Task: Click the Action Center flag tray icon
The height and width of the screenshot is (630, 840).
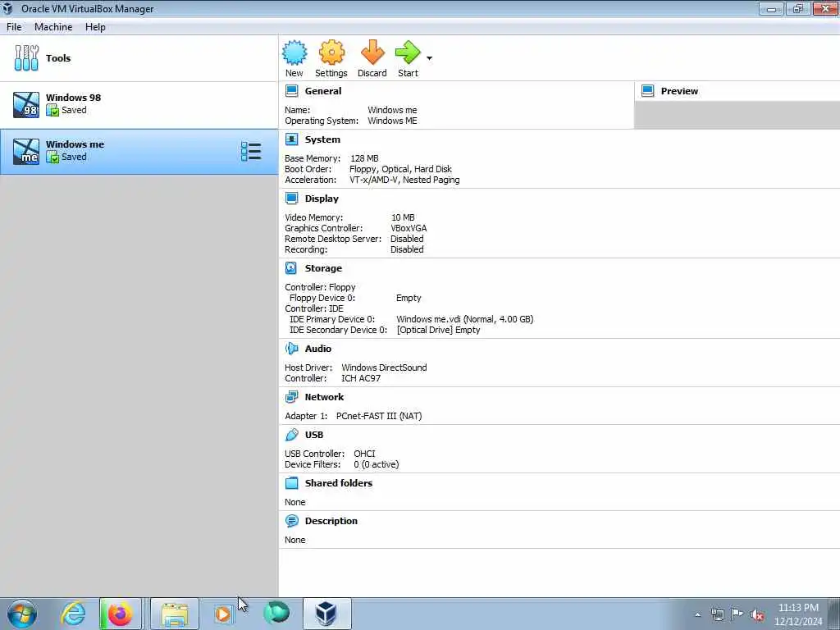Action: click(737, 614)
